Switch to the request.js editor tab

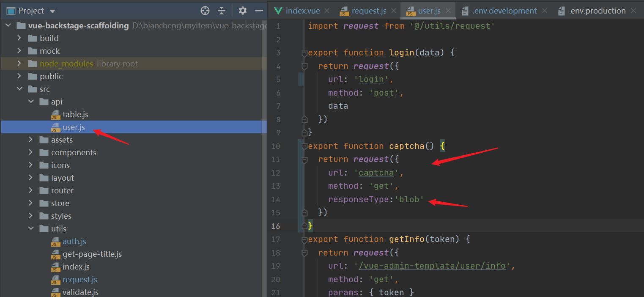[369, 11]
